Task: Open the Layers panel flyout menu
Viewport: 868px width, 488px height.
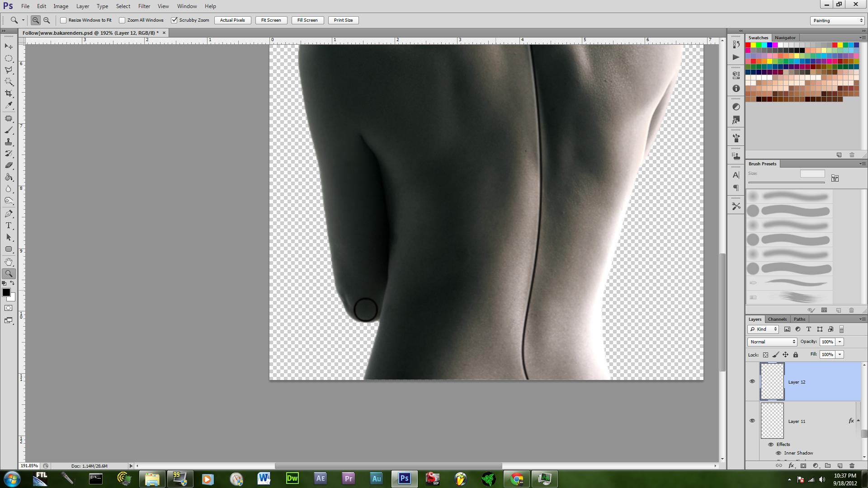Action: (862, 319)
